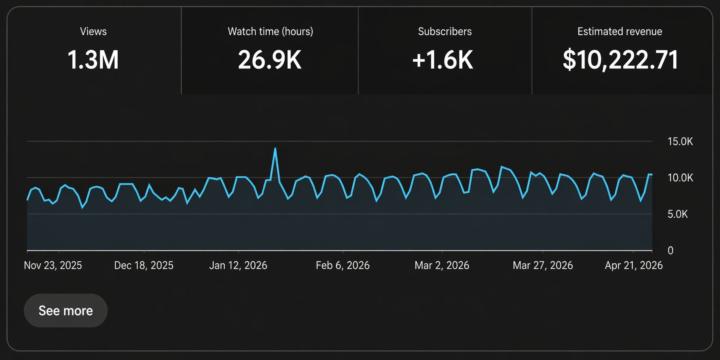Image resolution: width=720 pixels, height=360 pixels.
Task: Switch to Watch time (hours) tab
Action: [x=270, y=51]
